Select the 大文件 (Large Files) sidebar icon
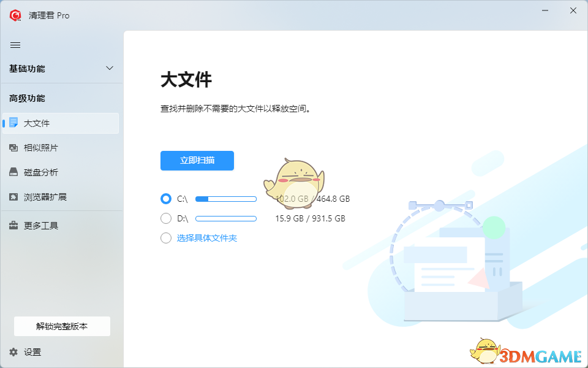The width and height of the screenshot is (588, 368). (13, 123)
